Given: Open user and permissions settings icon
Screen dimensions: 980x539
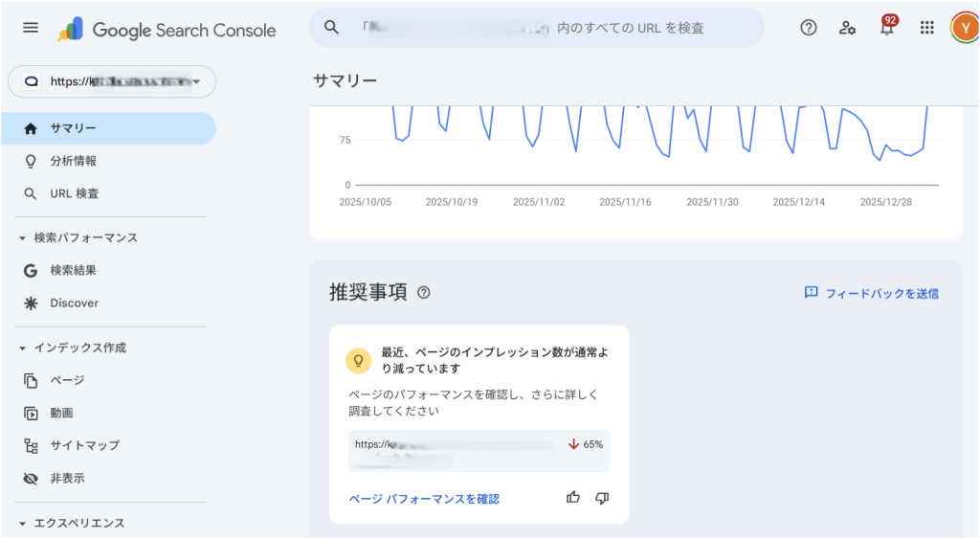Looking at the screenshot, I should (x=847, y=28).
